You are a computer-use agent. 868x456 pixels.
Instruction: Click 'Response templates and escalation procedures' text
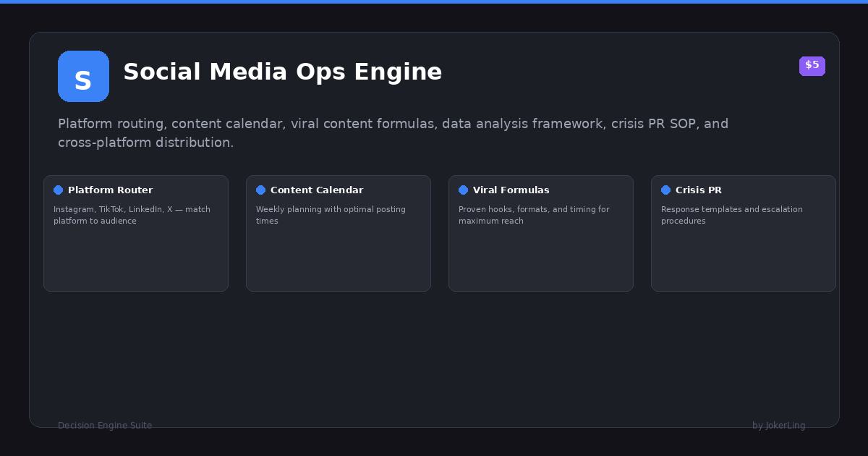pyautogui.click(x=732, y=215)
